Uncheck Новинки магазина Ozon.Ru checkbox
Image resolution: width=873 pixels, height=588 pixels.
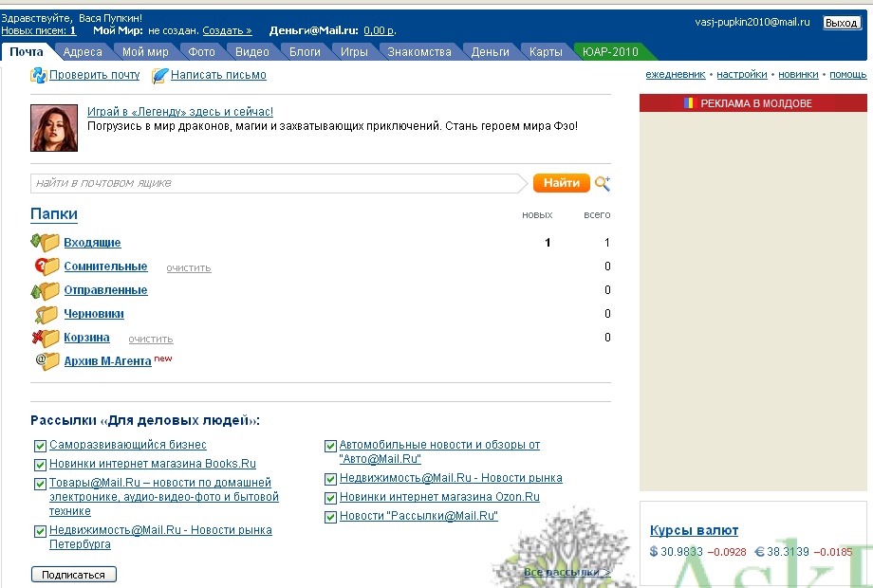pos(330,498)
